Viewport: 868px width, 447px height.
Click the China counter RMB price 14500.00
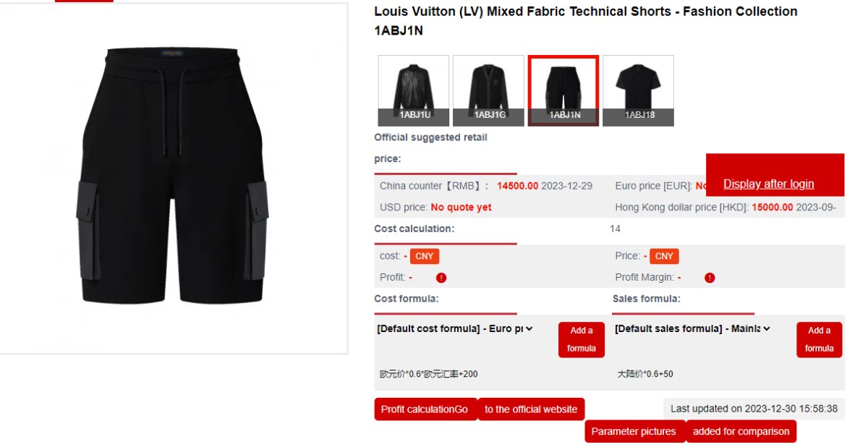[x=517, y=186]
